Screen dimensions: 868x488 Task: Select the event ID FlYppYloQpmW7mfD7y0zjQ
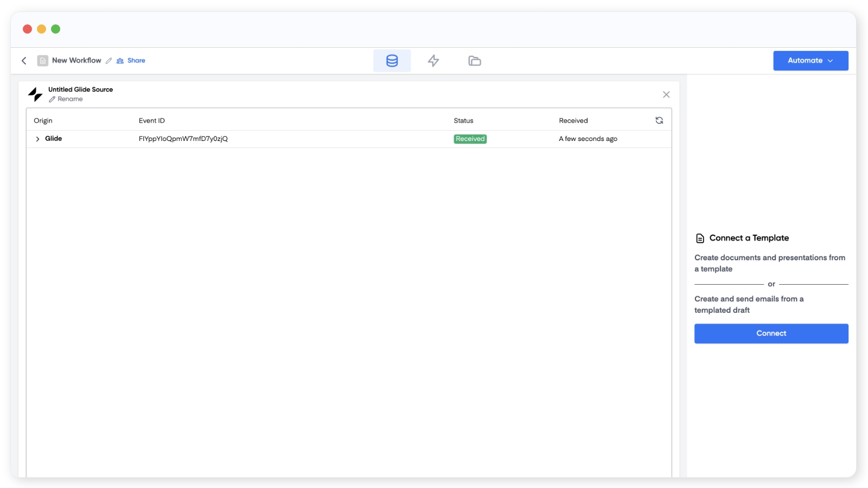(x=183, y=139)
